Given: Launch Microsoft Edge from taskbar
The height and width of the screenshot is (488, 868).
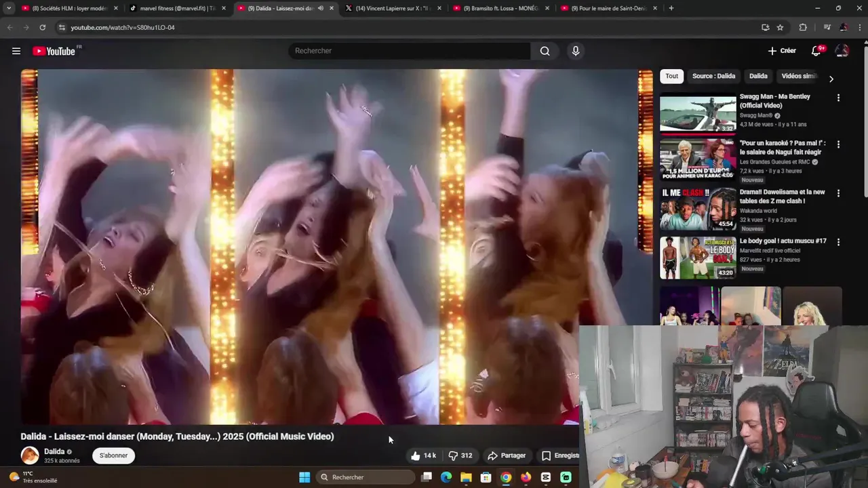Looking at the screenshot, I should click(446, 477).
